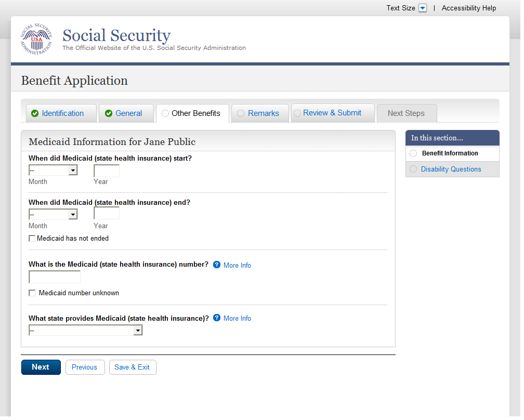The width and height of the screenshot is (524, 420).
Task: Click the circle icon beside Disability Questions
Action: tap(413, 169)
